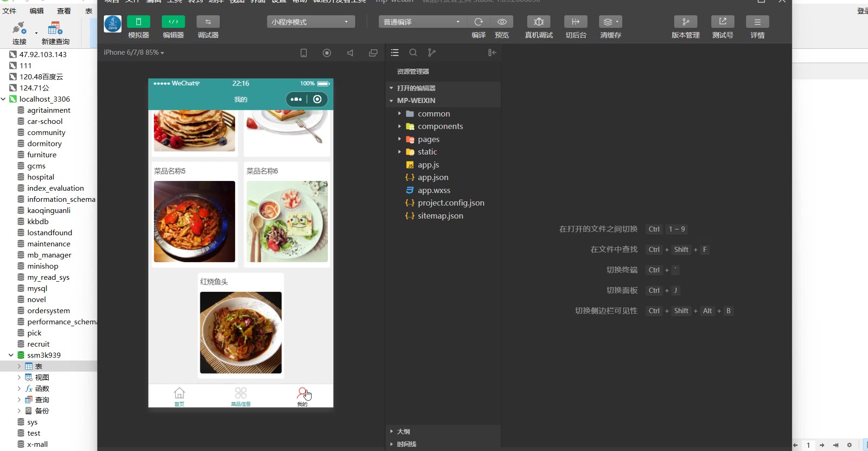Toggle the Debugger (调试器) panel button

point(208,22)
